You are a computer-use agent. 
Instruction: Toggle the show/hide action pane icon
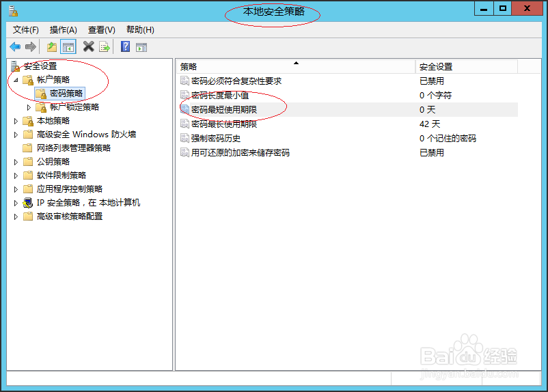141,47
